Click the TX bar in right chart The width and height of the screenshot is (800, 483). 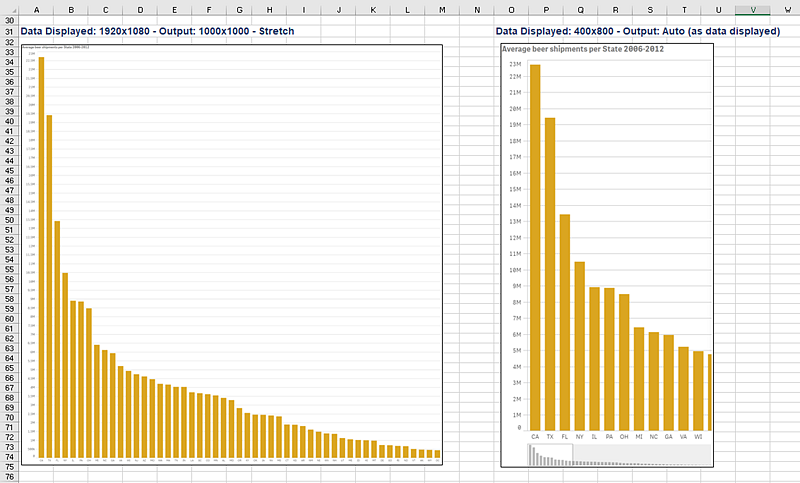tap(550, 275)
